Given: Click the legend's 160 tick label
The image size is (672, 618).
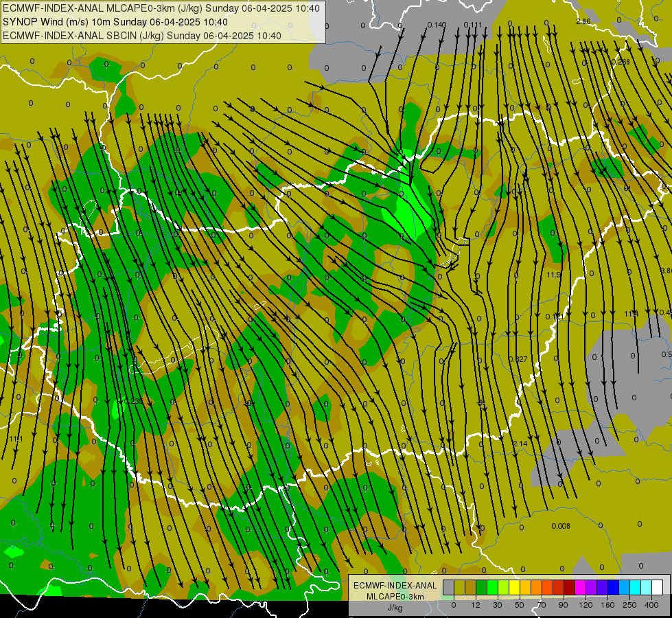Looking at the screenshot, I should pyautogui.click(x=607, y=605).
